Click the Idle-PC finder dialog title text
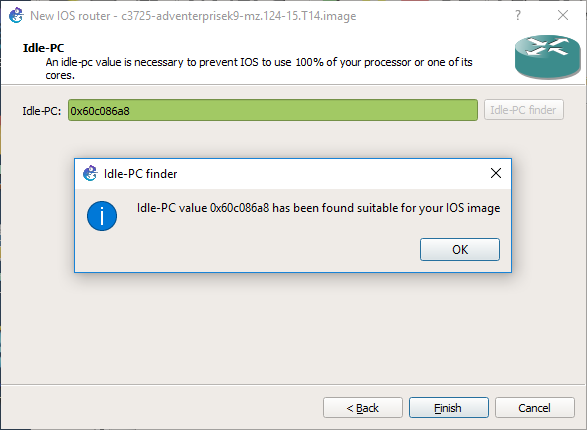 click(x=140, y=174)
